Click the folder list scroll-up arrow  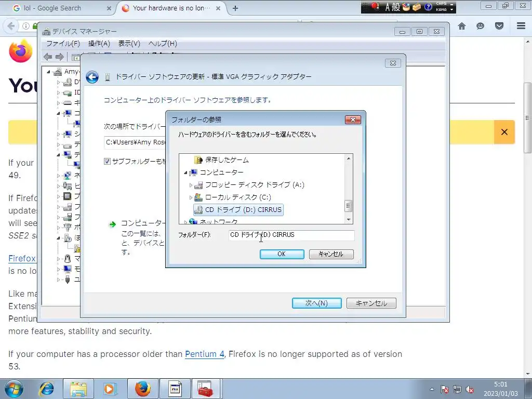349,158
